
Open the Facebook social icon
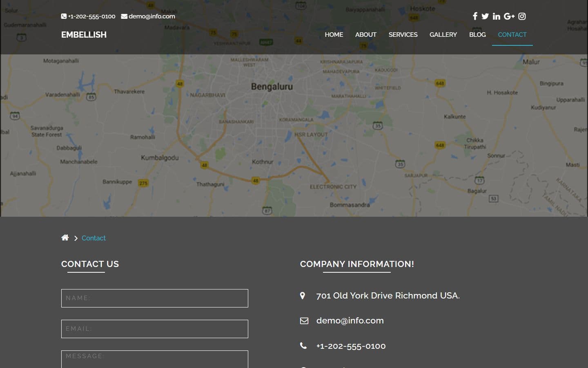(x=475, y=16)
